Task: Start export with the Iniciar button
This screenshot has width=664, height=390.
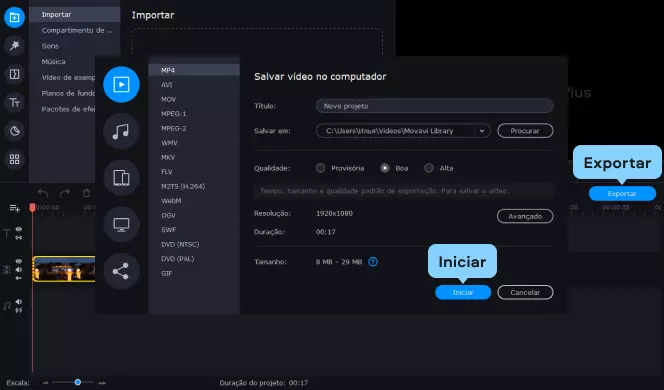Action: 463,292
